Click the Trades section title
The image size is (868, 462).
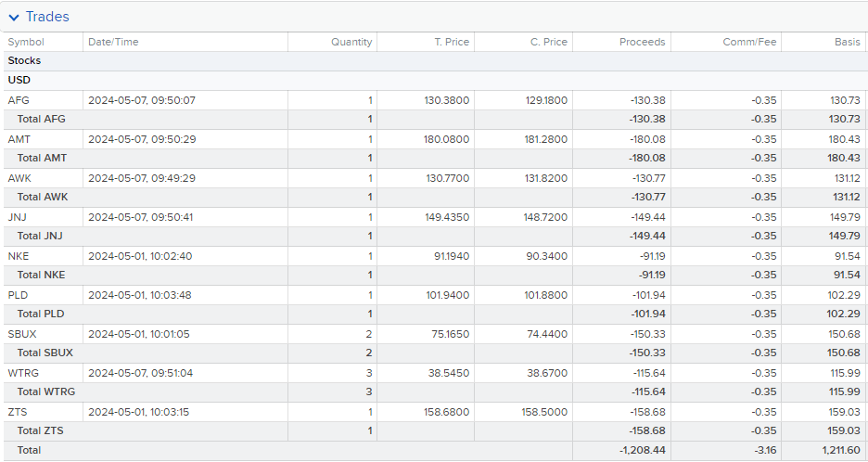tap(47, 17)
